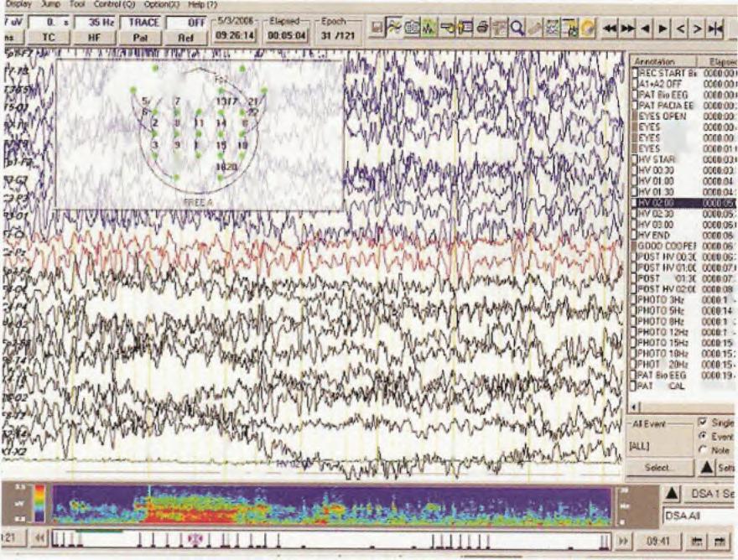
Task: Open the magnifying glass search tool
Action: coord(517,29)
